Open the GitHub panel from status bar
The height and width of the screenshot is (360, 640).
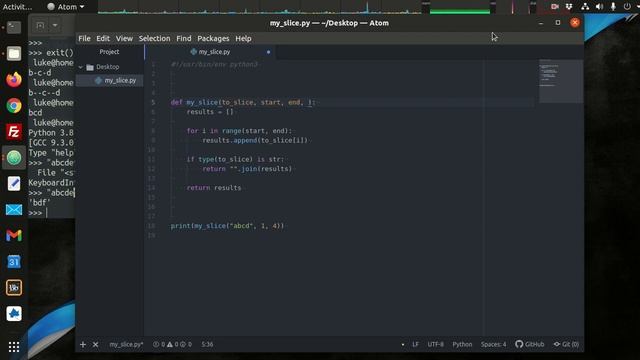[529, 344]
